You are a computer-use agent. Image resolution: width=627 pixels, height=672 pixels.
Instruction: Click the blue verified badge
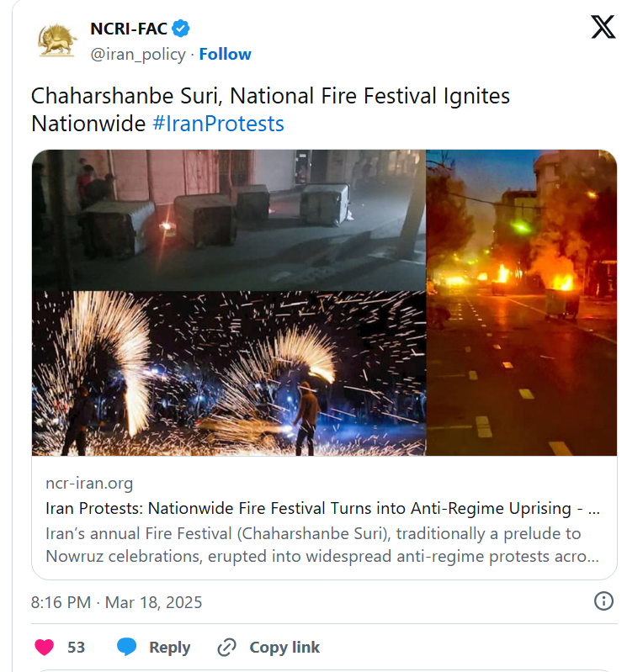(x=181, y=29)
